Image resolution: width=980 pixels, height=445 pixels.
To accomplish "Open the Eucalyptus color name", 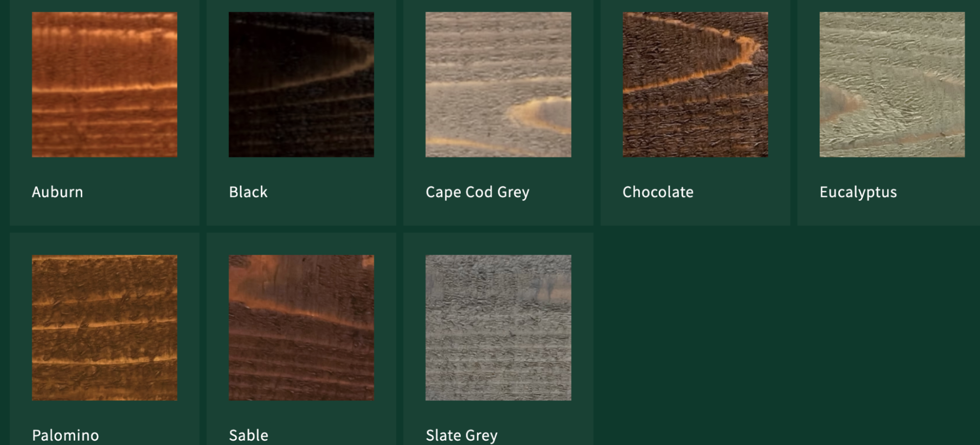I will 858,192.
